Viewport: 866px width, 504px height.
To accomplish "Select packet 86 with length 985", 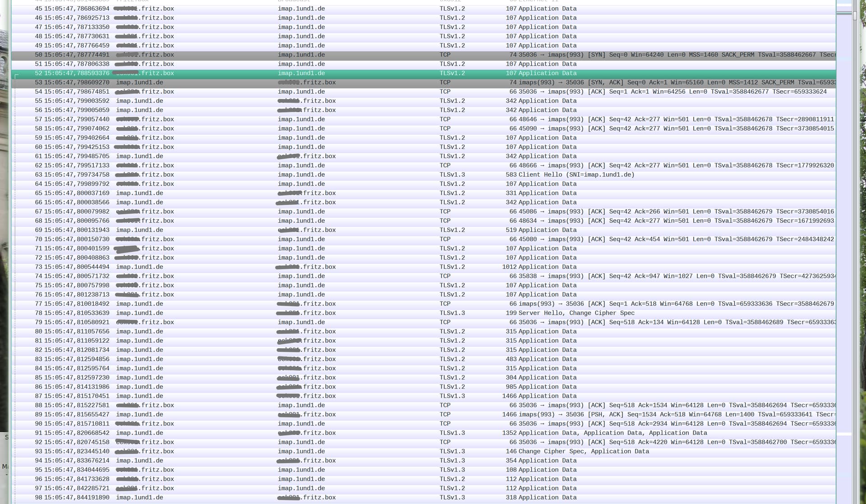I will pos(424,387).
